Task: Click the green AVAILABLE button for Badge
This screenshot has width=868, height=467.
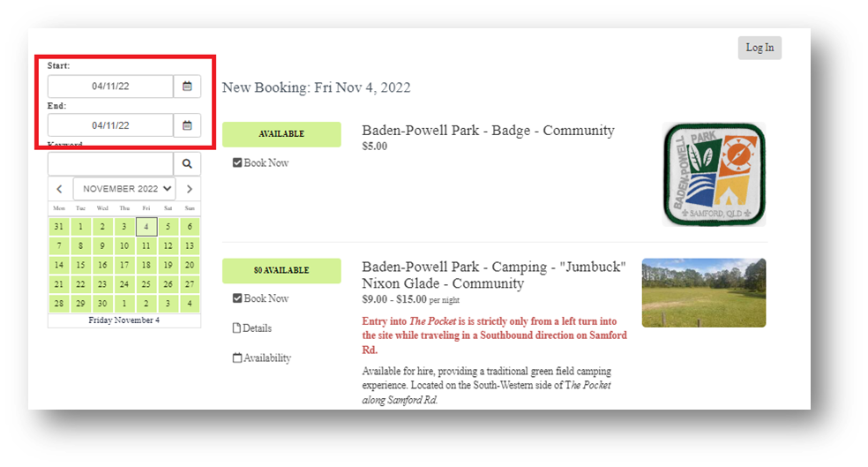Action: [281, 134]
